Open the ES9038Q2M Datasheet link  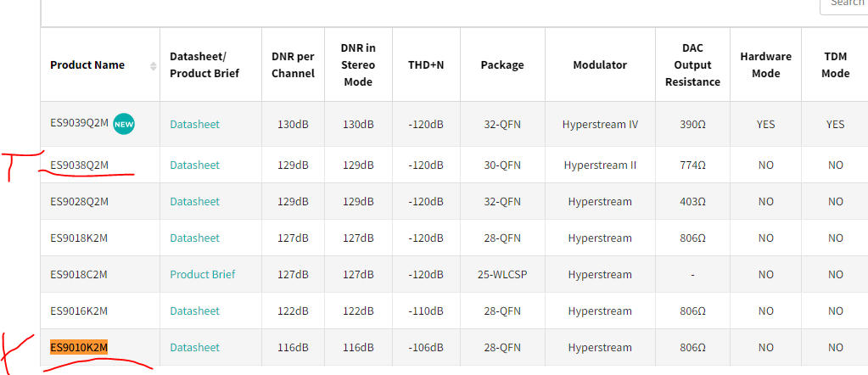point(194,165)
